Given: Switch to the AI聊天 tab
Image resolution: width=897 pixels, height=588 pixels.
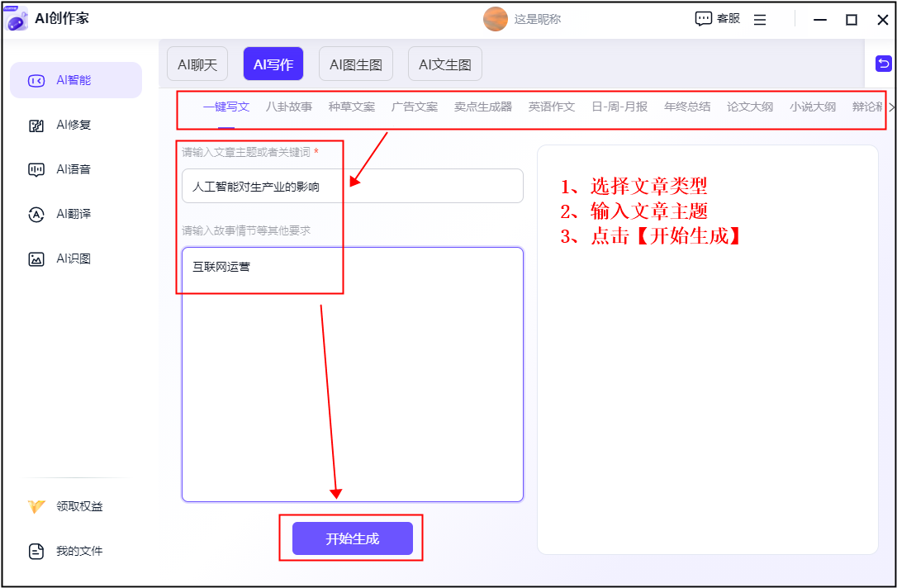Looking at the screenshot, I should point(197,64).
